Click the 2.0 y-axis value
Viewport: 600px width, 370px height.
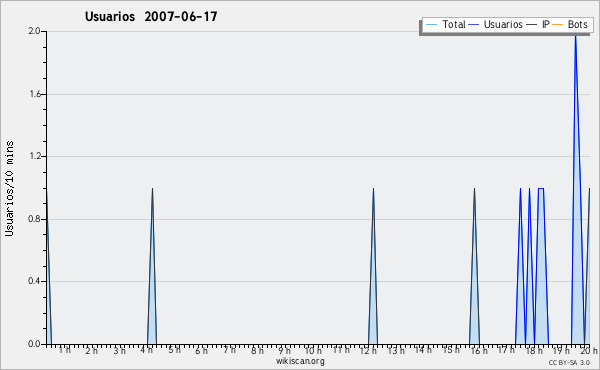34,31
